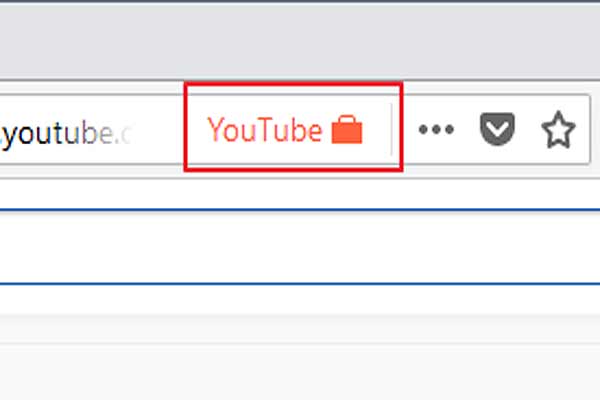Click the empty gray tab strip area
Image resolution: width=600 pixels, height=400 pixels.
click(x=300, y=41)
